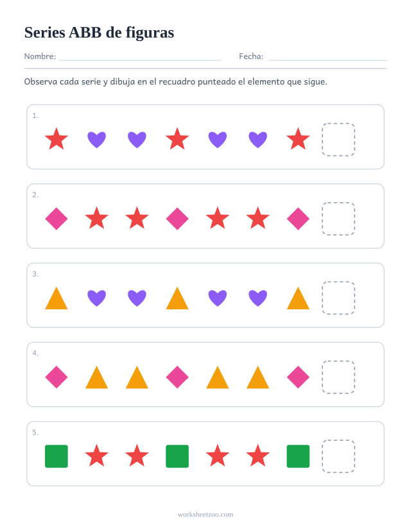Click the first red star in row 5
Screen dimensions: 411x532
click(x=97, y=456)
